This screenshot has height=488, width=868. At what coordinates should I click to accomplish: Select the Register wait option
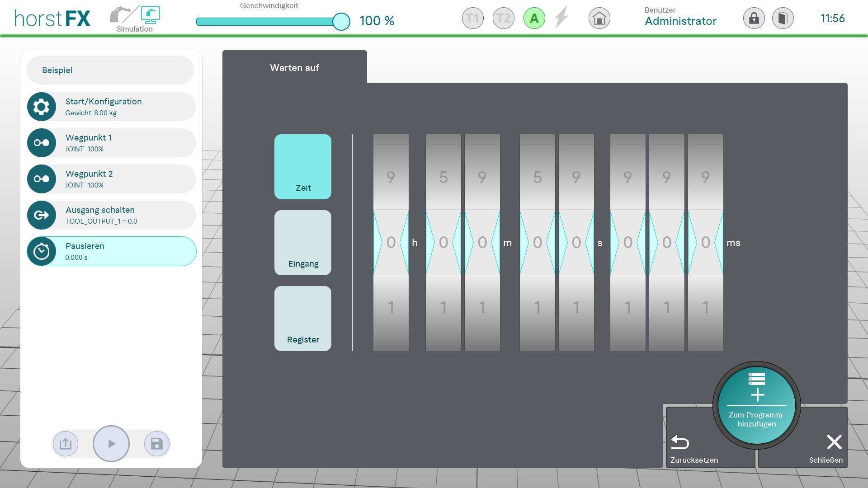[303, 319]
